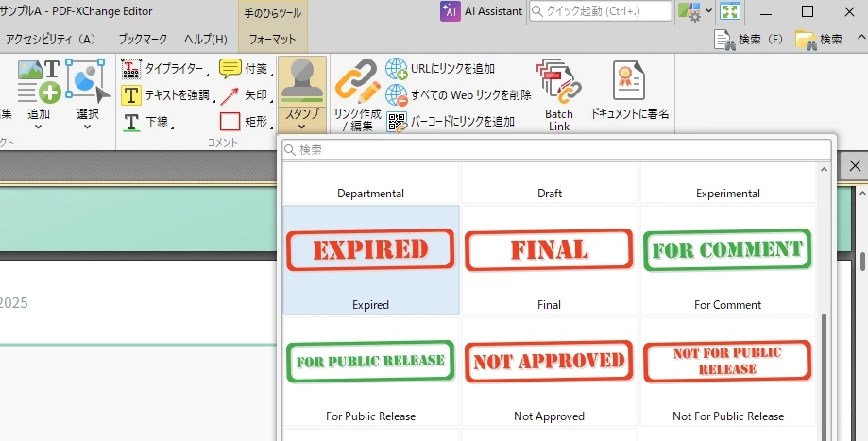Close the document tab with X

click(855, 166)
